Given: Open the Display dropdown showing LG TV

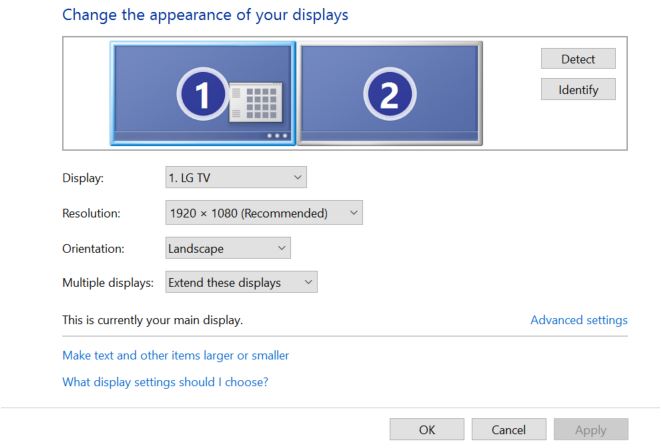Looking at the screenshot, I should pyautogui.click(x=235, y=177).
